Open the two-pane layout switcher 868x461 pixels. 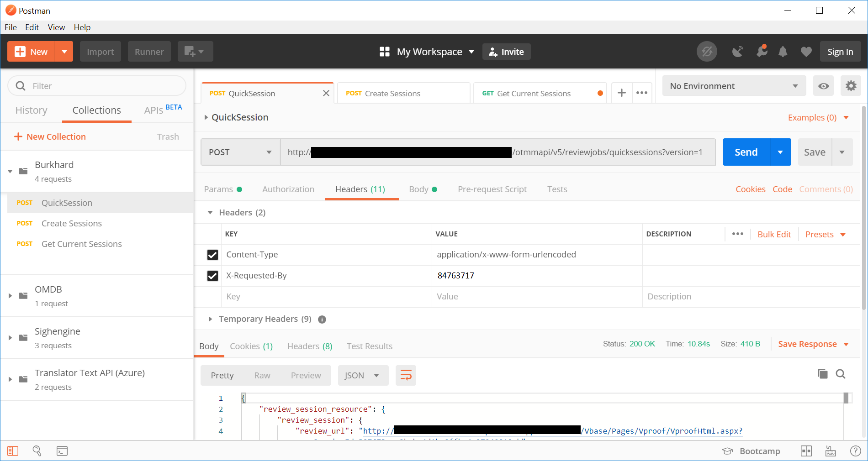click(x=806, y=451)
